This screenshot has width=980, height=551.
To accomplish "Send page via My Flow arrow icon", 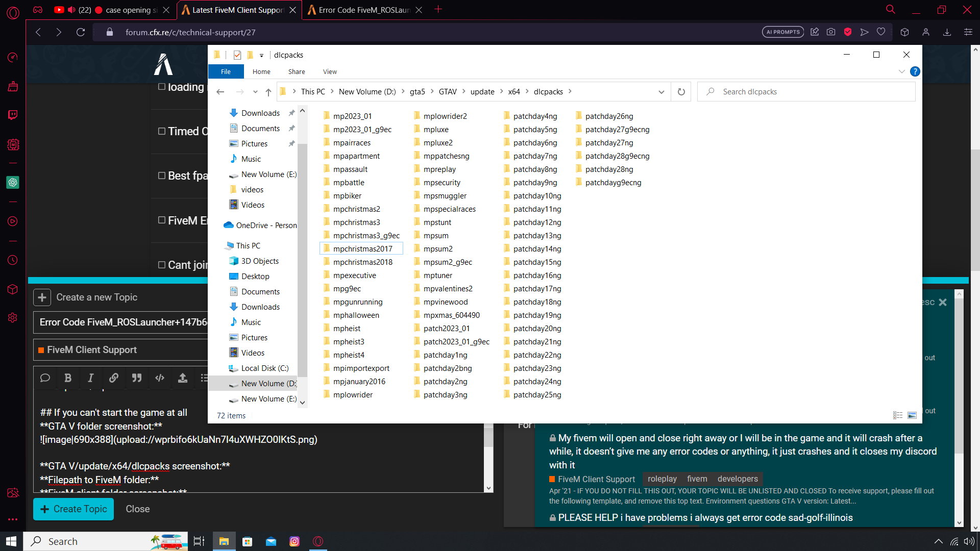I will click(864, 32).
